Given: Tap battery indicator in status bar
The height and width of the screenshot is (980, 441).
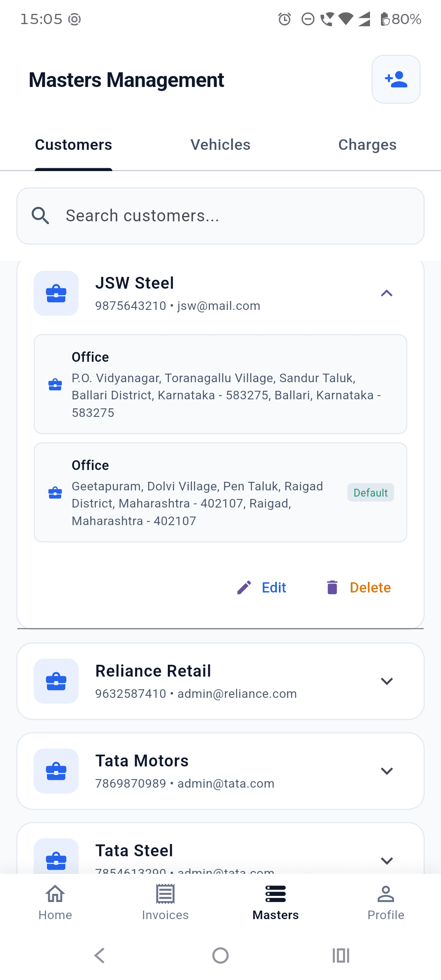Looking at the screenshot, I should (x=401, y=19).
